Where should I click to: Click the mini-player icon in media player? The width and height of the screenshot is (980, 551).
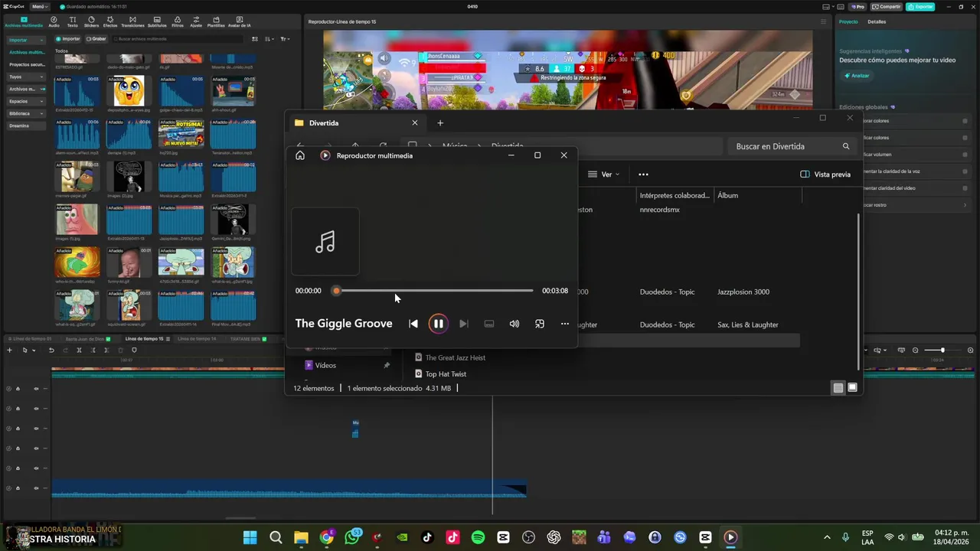tap(540, 324)
